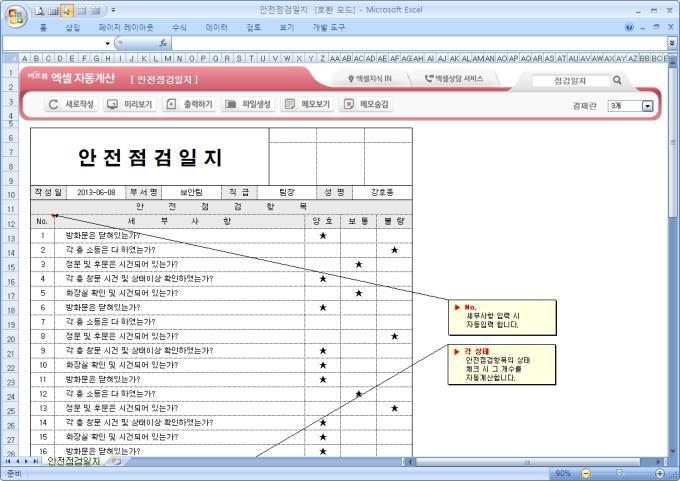Click the fx insert function icon

(163, 43)
